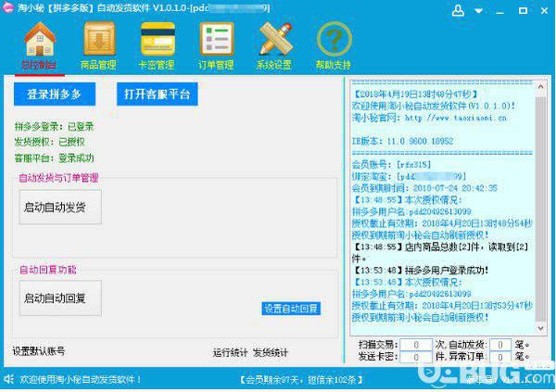Click the 会员到期时间 line in log

pos(424,188)
